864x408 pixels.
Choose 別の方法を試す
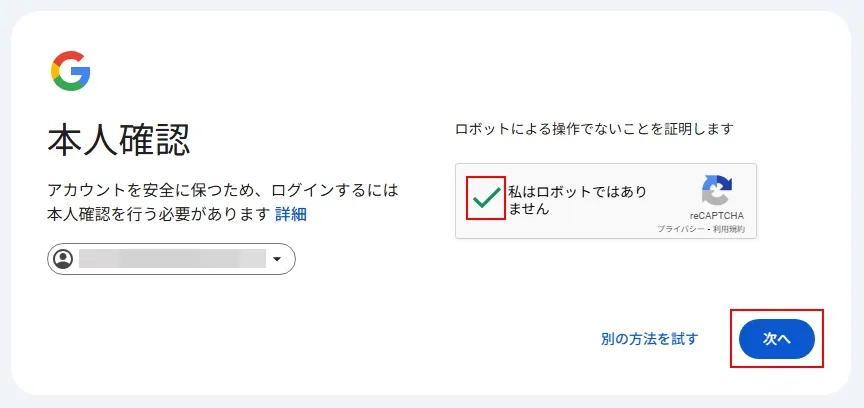(649, 339)
